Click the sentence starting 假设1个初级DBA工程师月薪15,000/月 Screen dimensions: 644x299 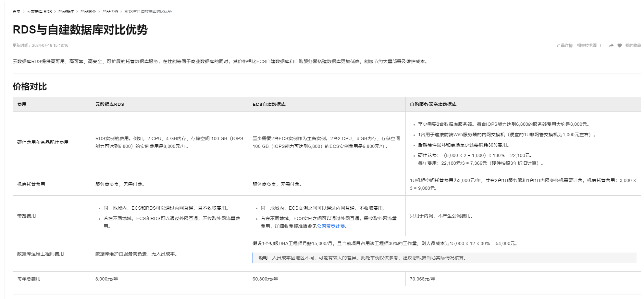point(386,243)
